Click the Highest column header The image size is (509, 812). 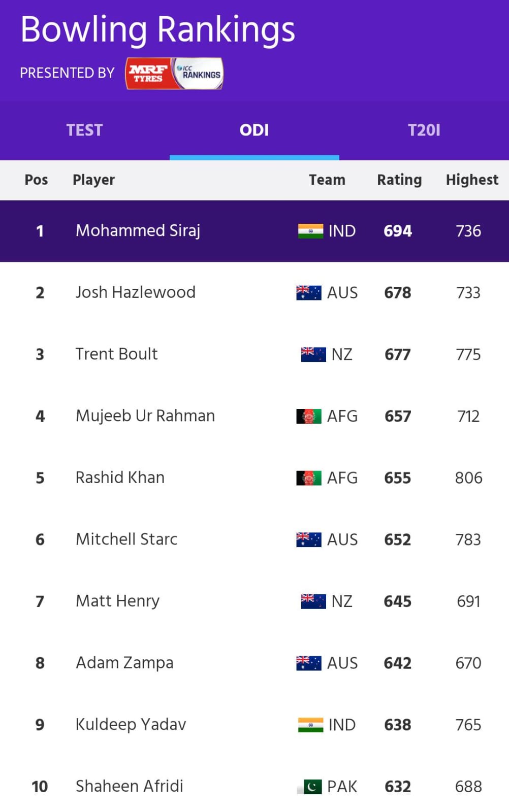tap(472, 180)
